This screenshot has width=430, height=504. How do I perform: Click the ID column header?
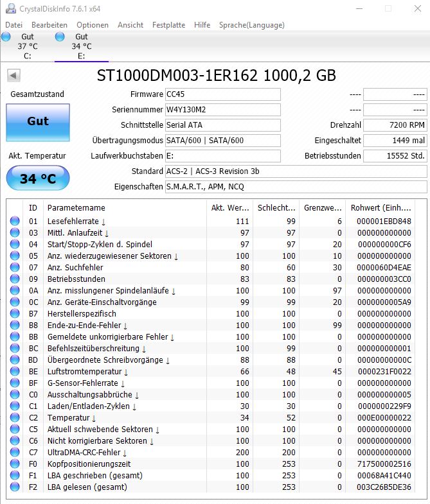tap(33, 208)
